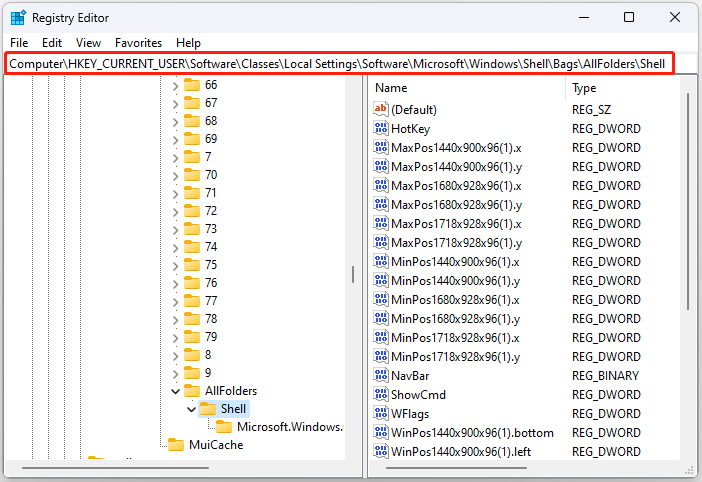The width and height of the screenshot is (702, 482).
Task: Expand key 67 in the tree
Action: point(176,103)
